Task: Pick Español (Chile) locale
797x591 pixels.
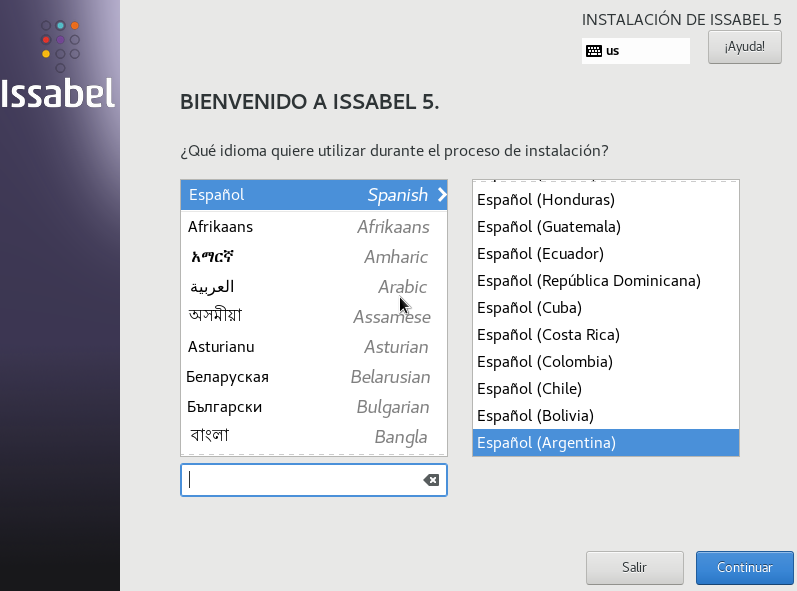Action: tap(605, 388)
